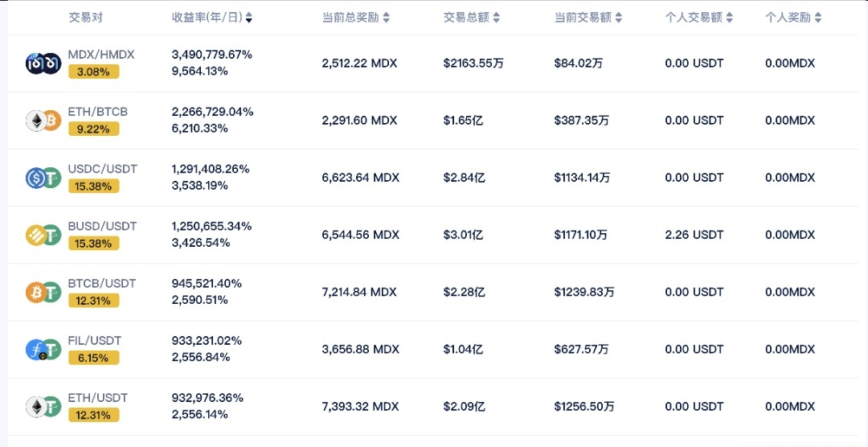Sort by 个人交易额 arrow
The image size is (868, 447).
[729, 18]
